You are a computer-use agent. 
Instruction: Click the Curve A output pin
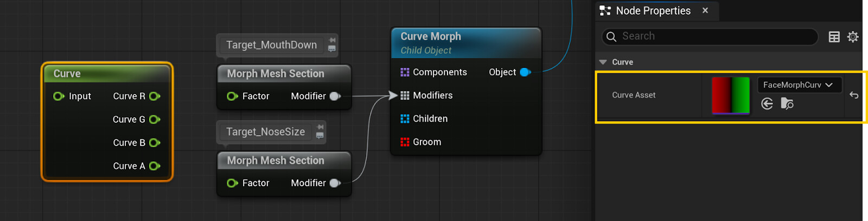155,166
